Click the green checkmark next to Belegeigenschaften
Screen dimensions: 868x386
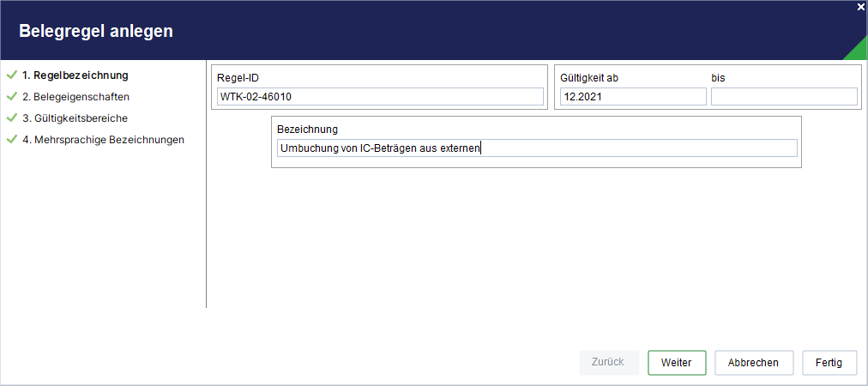12,96
